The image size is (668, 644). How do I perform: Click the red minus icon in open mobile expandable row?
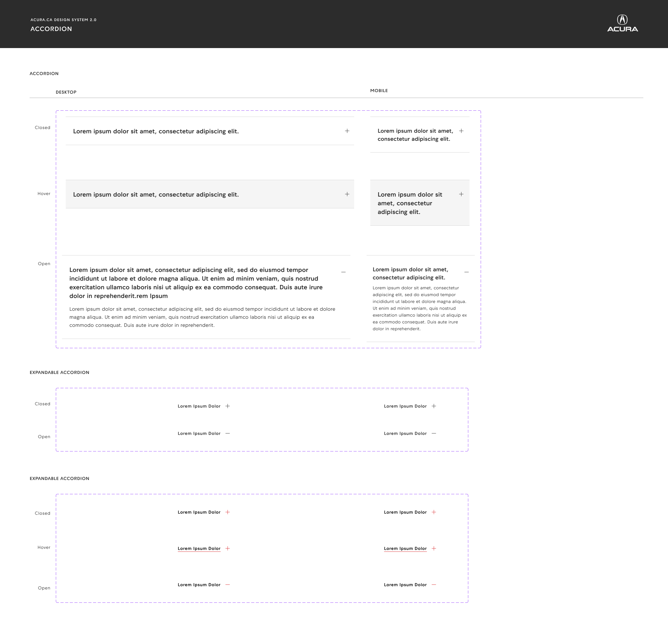[434, 585]
